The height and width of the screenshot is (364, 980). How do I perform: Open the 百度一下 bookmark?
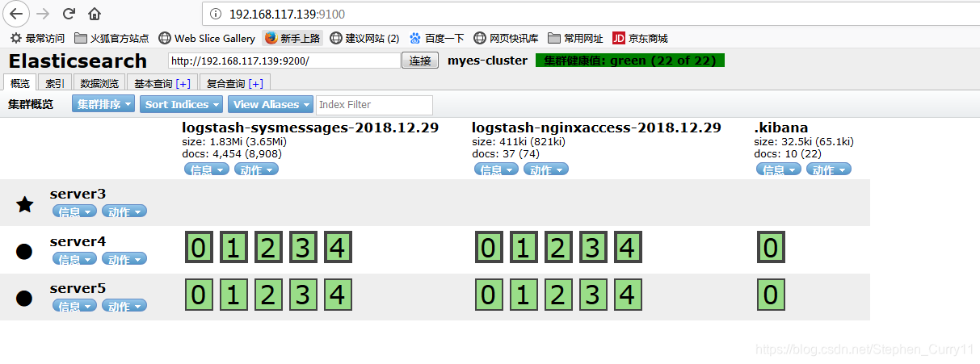coord(436,38)
